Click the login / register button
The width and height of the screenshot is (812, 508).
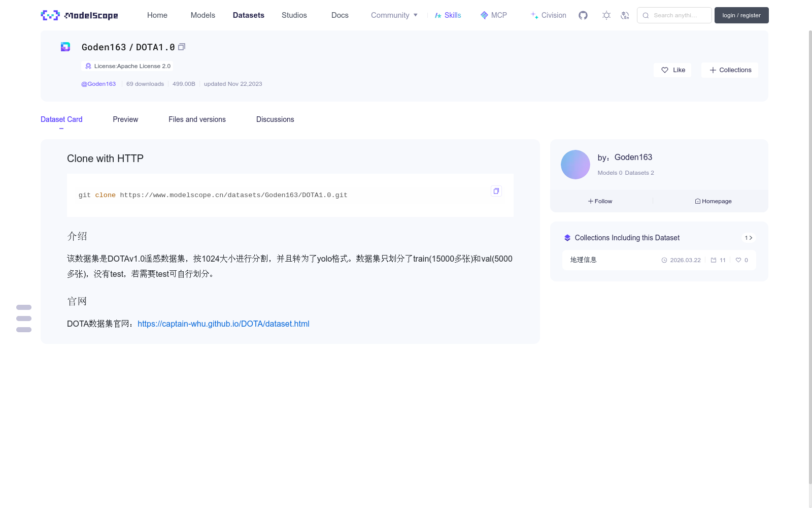pyautogui.click(x=741, y=15)
